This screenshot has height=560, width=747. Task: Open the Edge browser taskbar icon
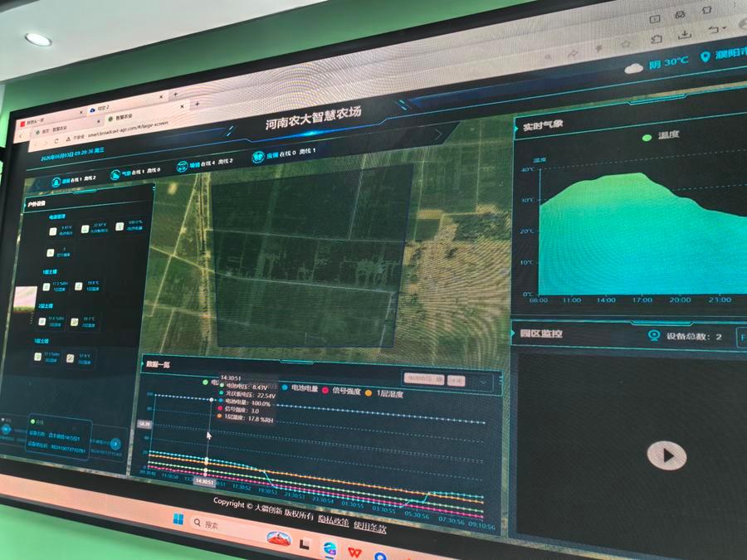(x=330, y=548)
